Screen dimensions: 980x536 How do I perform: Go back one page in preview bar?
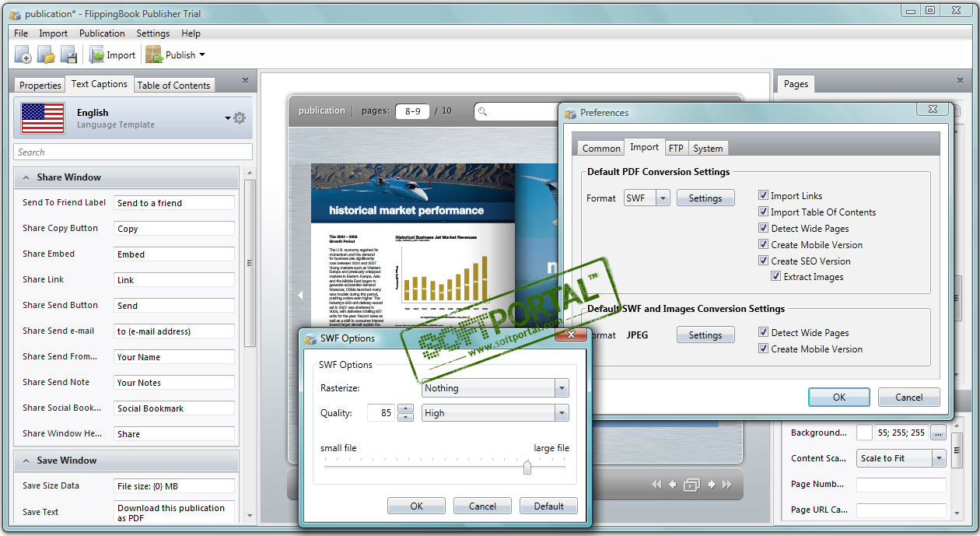pos(673,485)
